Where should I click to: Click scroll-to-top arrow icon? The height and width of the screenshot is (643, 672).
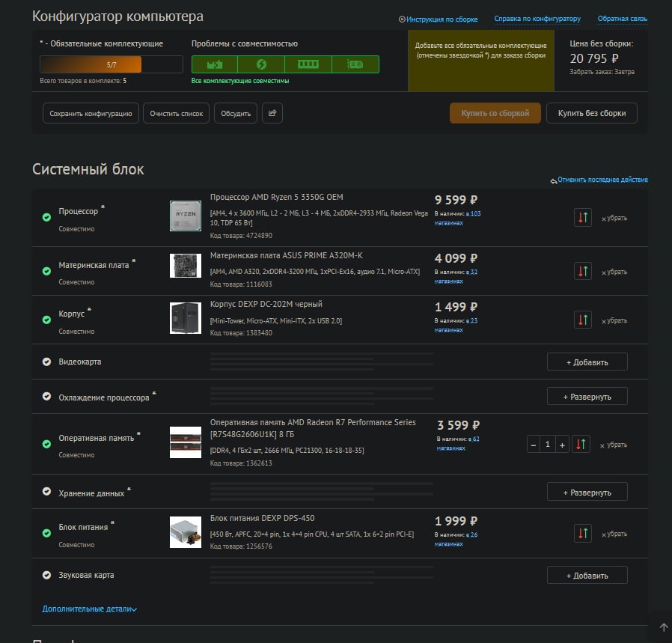pos(664,627)
